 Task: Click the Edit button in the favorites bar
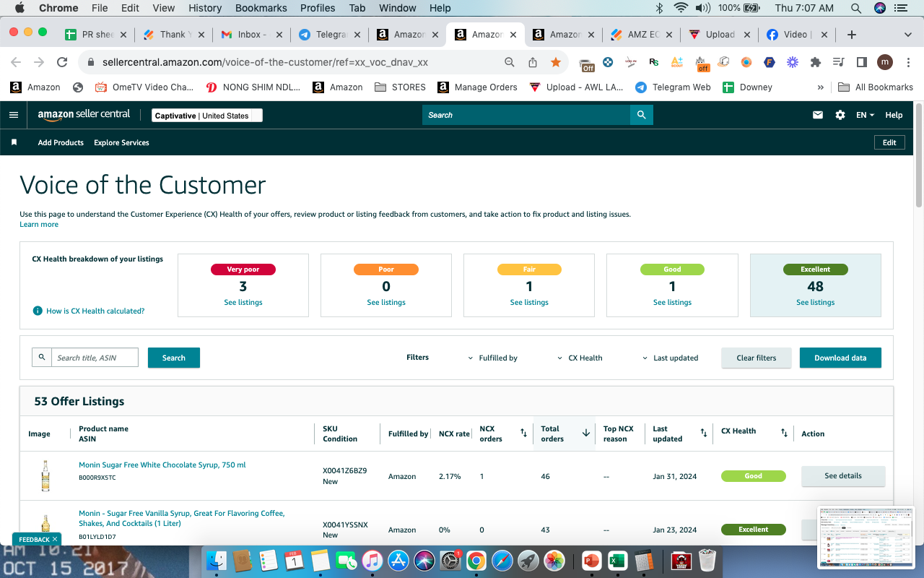pyautogui.click(x=889, y=142)
